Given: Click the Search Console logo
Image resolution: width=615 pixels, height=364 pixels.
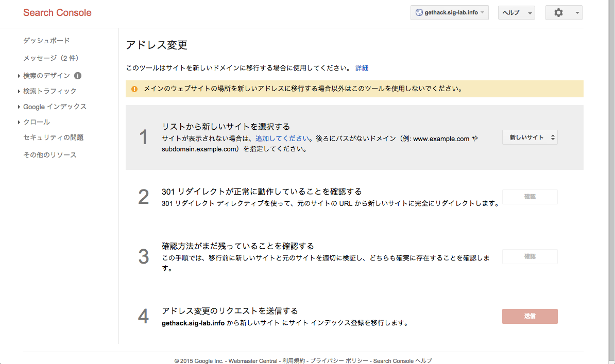Looking at the screenshot, I should 57,12.
